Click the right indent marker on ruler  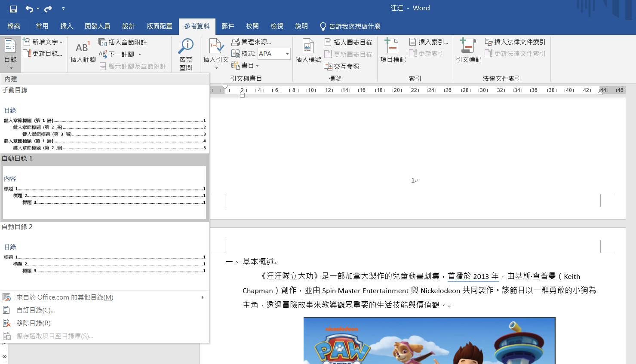click(x=600, y=92)
